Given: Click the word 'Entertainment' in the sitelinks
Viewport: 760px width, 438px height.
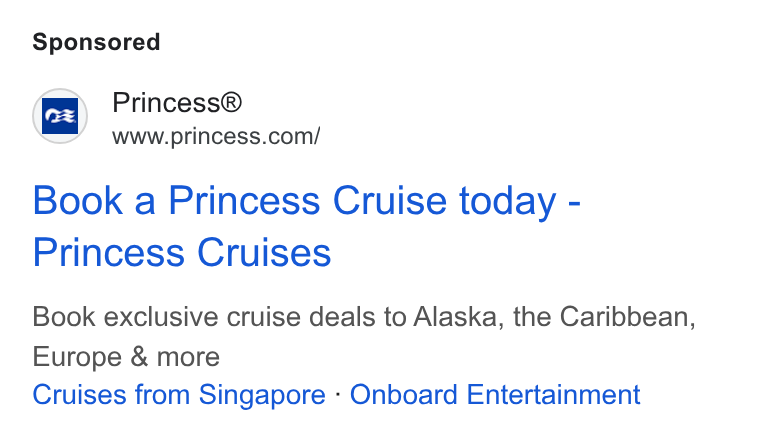Looking at the screenshot, I should click(x=553, y=394).
